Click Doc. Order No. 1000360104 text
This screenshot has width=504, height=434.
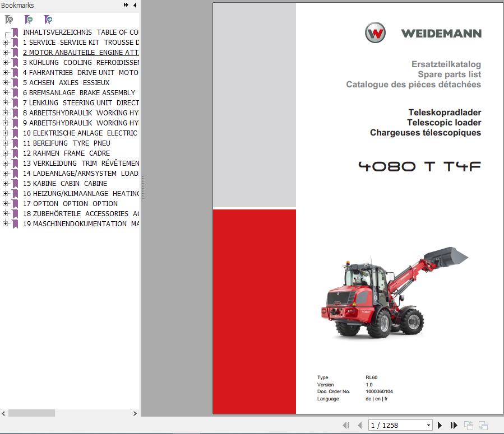[x=355, y=391]
